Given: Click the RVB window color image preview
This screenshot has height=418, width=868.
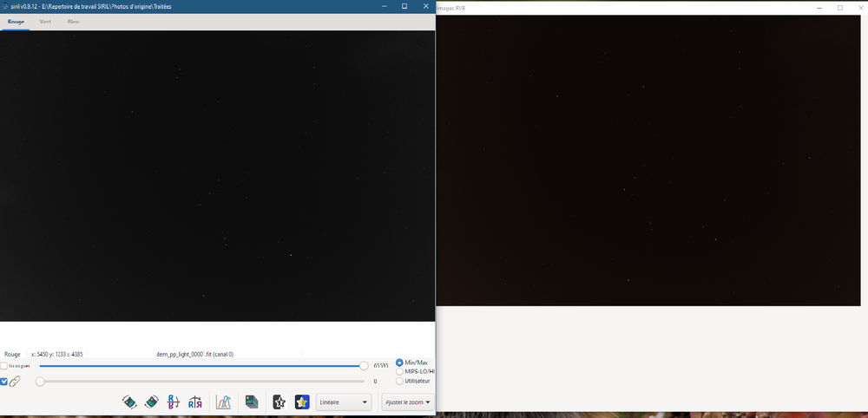Looking at the screenshot, I should (x=648, y=160).
